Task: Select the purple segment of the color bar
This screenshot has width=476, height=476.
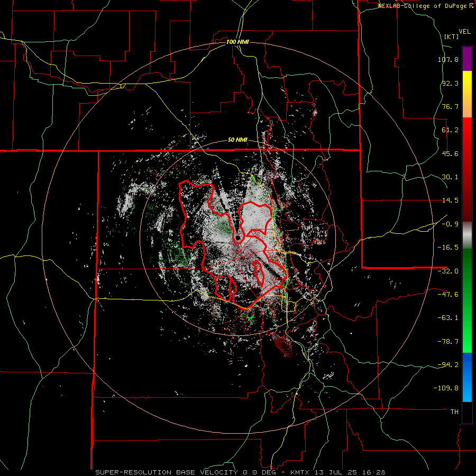Action: pos(467,59)
